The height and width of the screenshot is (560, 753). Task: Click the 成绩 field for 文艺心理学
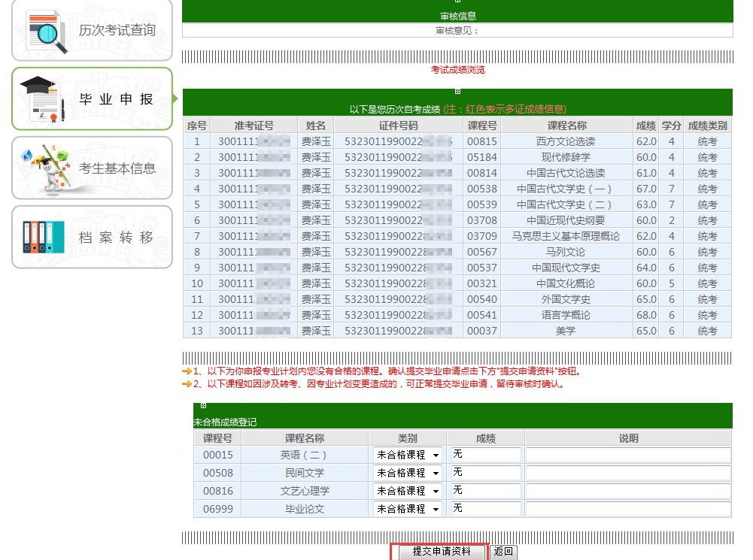(485, 491)
